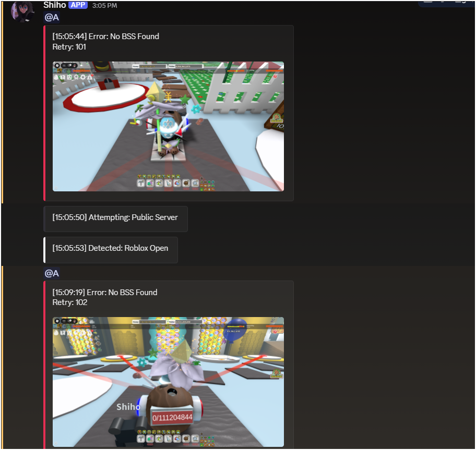Screen dimensions: 476x450
Task: Click the orange honey progress bar in the HUD
Action: (81, 71)
